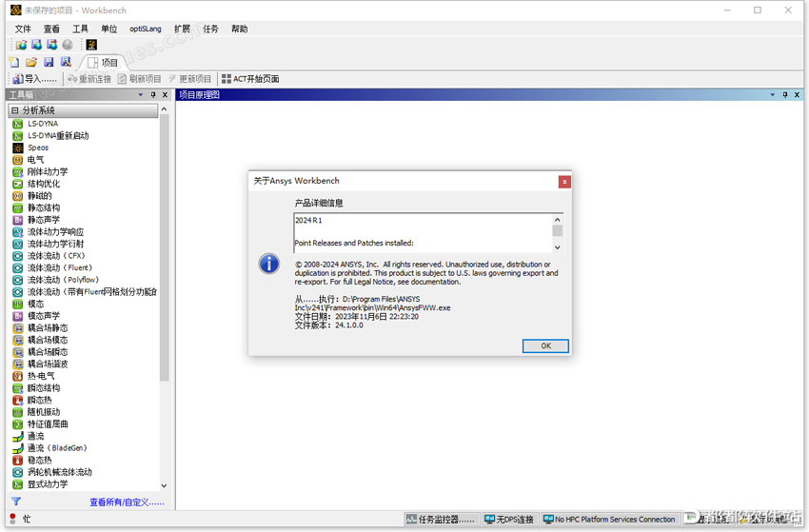Open the 文件 menu
Viewport: 809px width, 532px height.
point(23,29)
